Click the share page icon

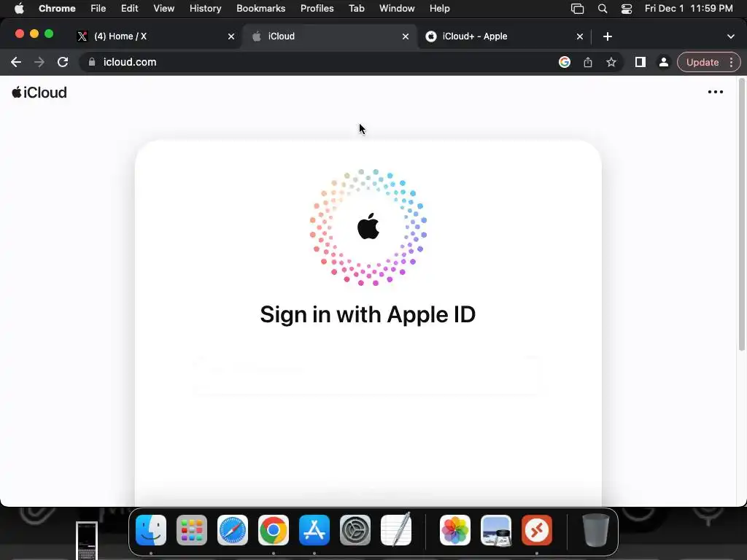click(588, 62)
